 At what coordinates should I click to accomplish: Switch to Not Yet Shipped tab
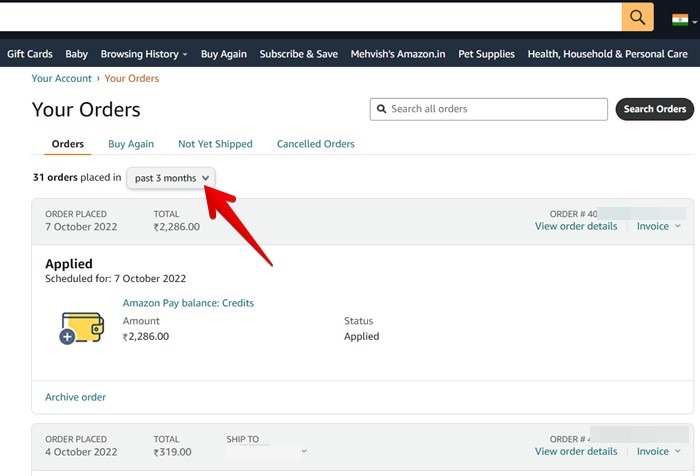tap(215, 144)
